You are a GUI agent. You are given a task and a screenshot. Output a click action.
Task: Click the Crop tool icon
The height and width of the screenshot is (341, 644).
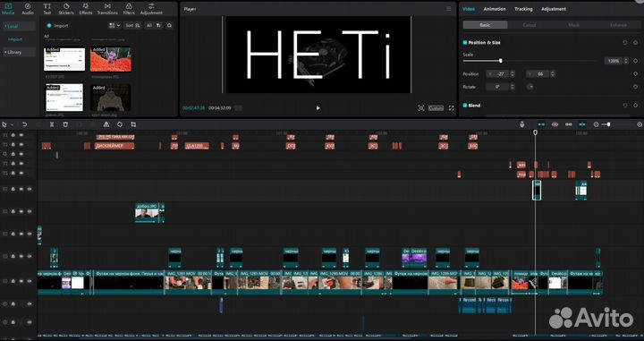[133, 124]
